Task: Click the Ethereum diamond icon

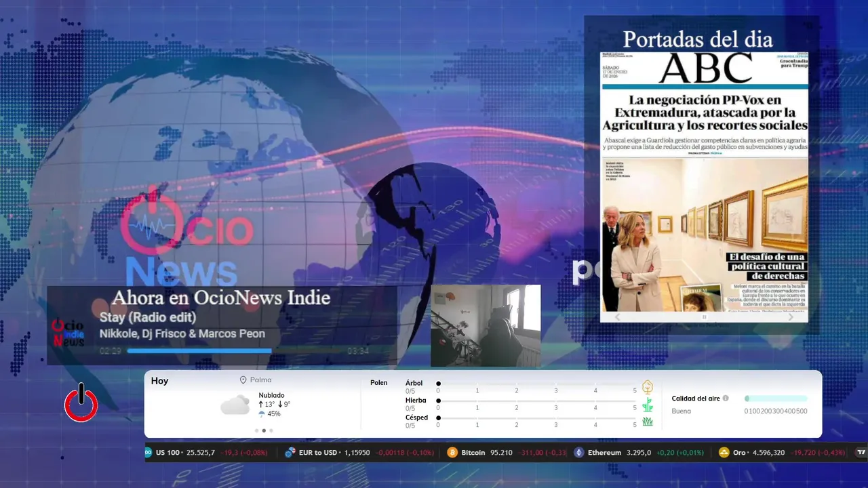Action: [578, 453]
